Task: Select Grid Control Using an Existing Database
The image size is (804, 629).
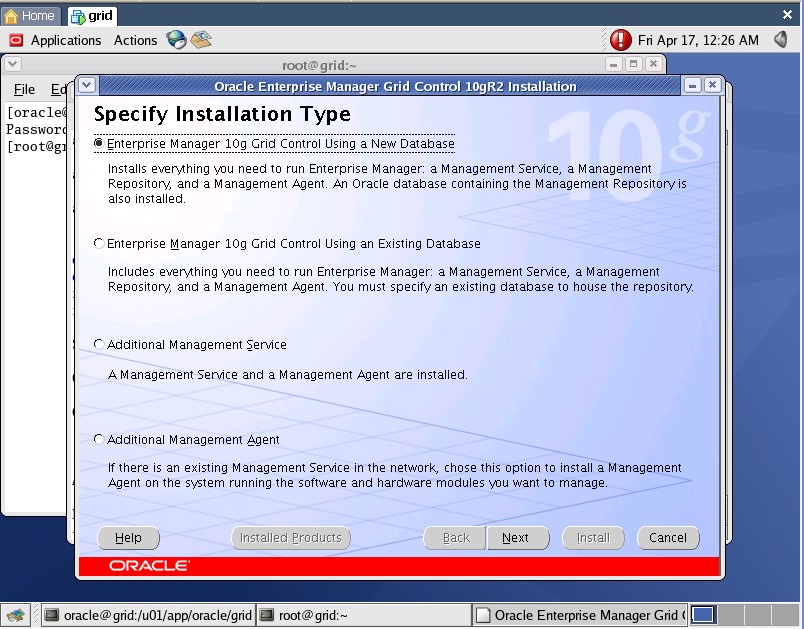Action: [x=98, y=244]
